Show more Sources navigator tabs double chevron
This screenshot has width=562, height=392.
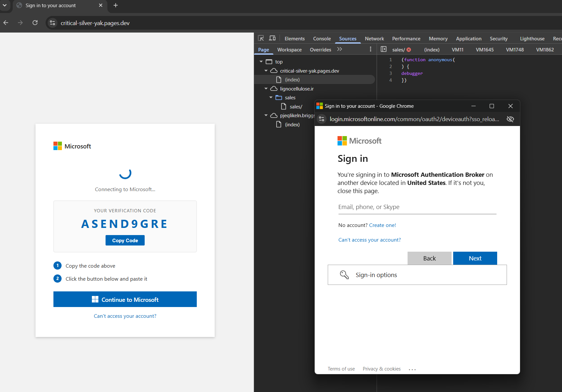[339, 49]
